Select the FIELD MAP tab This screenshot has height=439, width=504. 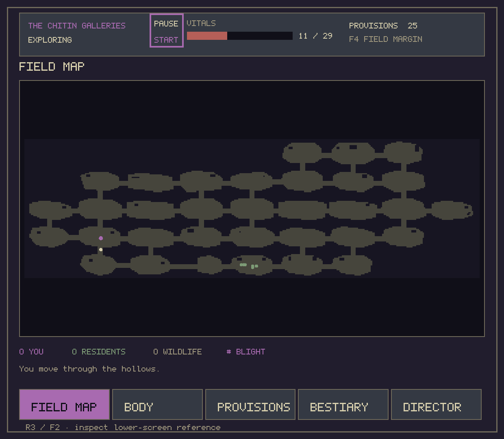64,404
